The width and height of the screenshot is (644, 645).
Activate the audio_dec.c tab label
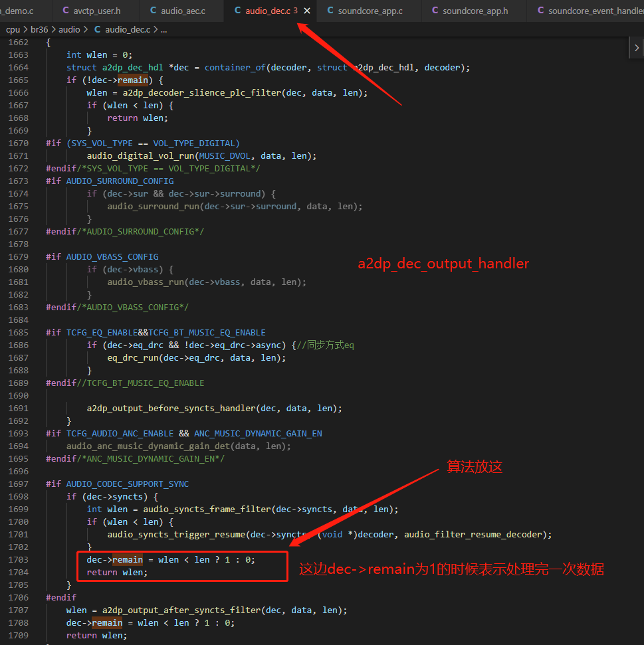(268, 11)
